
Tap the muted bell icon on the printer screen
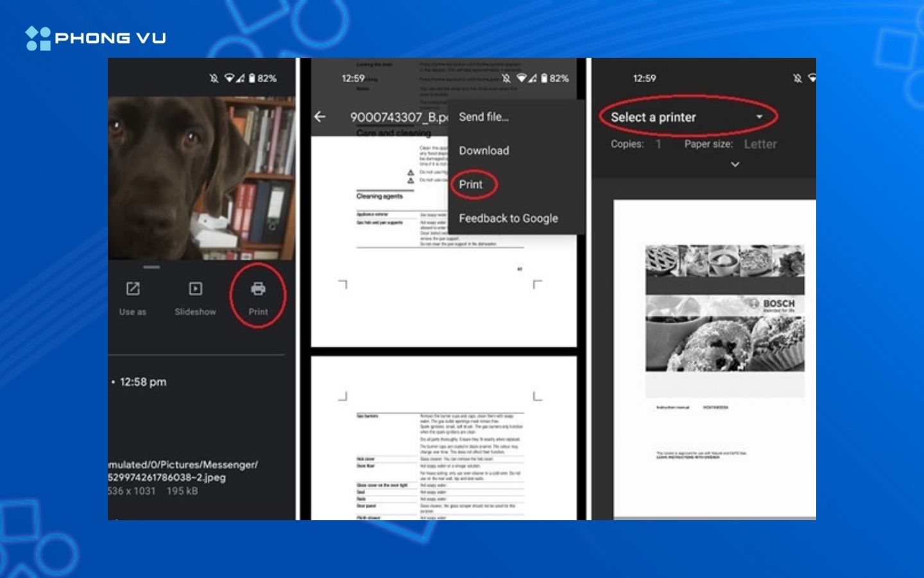point(797,78)
